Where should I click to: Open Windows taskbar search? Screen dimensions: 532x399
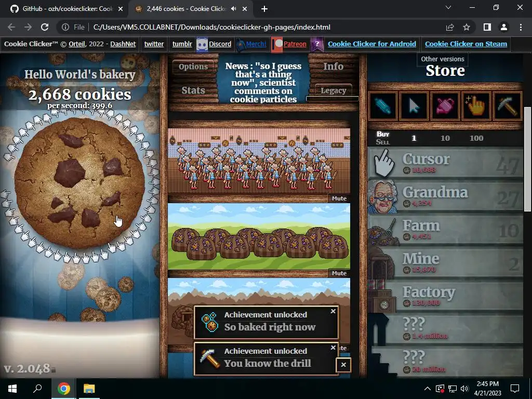coord(37,388)
